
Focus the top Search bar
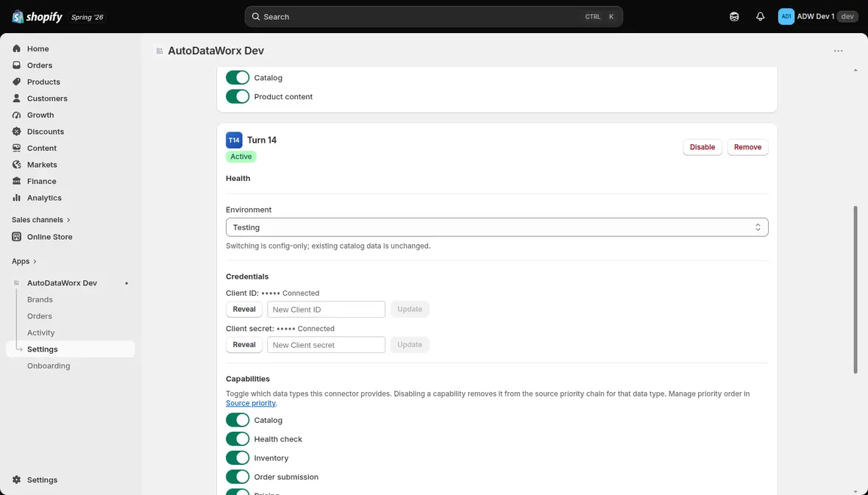pyautogui.click(x=433, y=17)
